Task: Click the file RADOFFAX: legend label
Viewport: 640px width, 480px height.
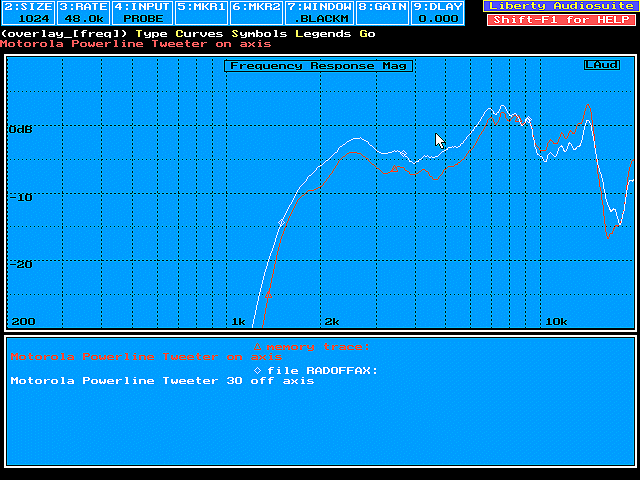Action: pos(322,371)
